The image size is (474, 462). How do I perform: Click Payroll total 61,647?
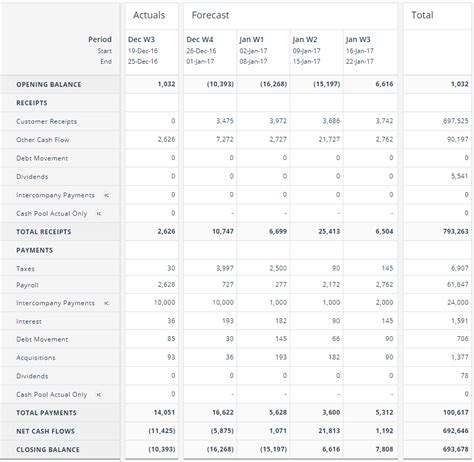pos(458,285)
